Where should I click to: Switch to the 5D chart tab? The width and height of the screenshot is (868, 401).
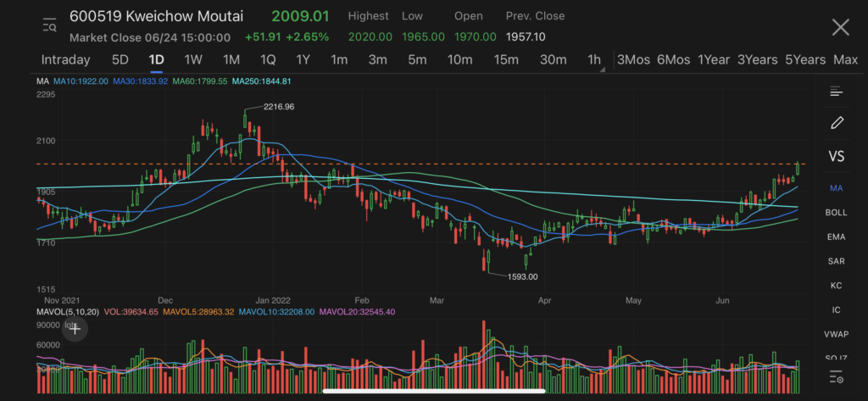pos(120,60)
